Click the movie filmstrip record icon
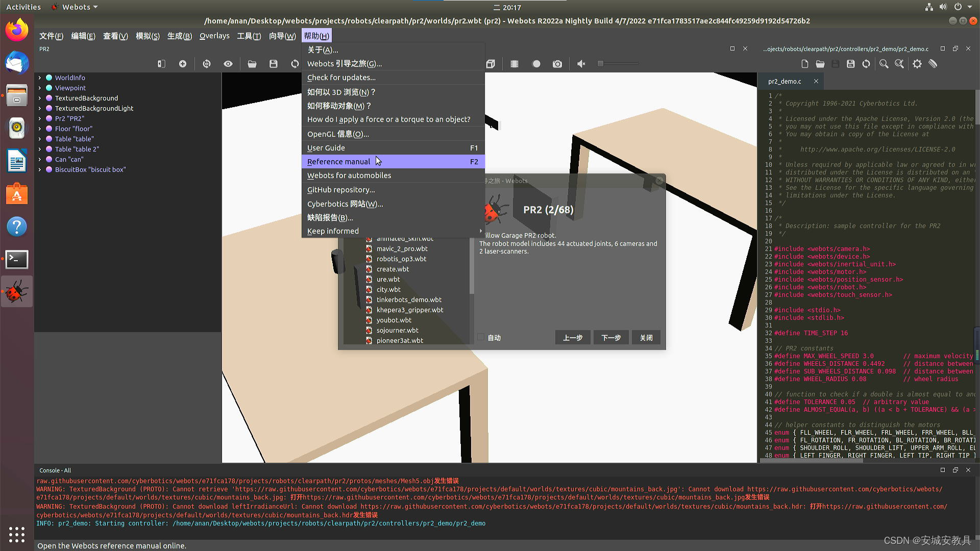 [514, 64]
